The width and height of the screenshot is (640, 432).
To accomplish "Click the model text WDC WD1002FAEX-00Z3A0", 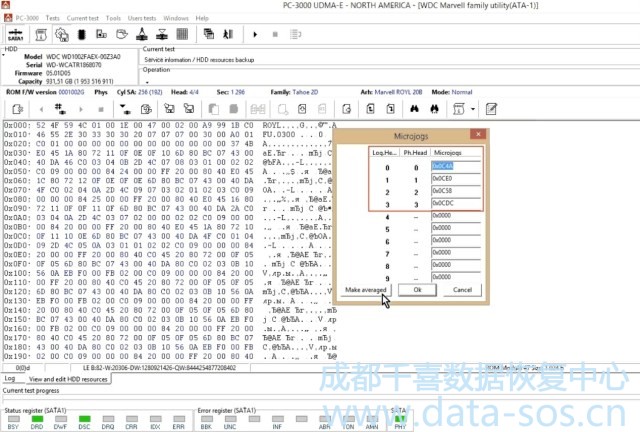I will point(83,56).
